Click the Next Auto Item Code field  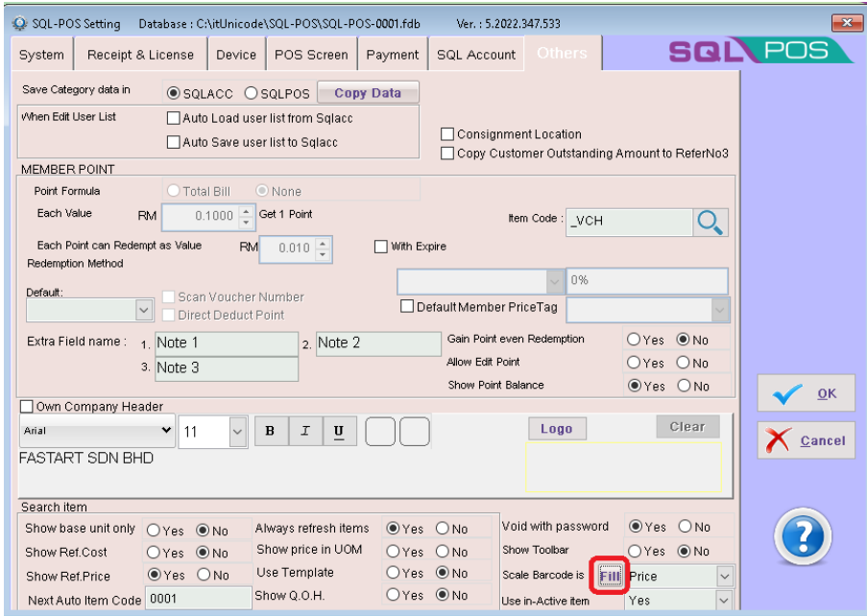189,600
